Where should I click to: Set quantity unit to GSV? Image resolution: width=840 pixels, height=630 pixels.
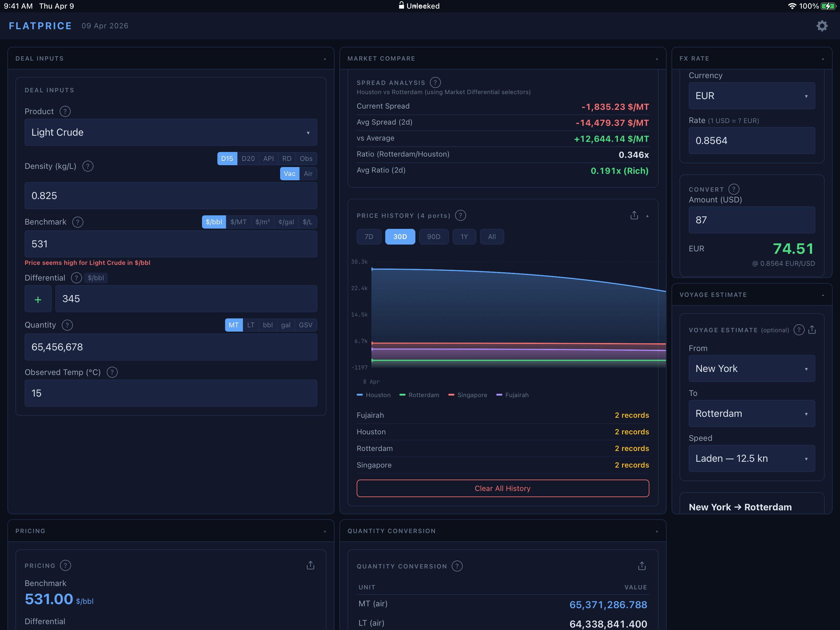(x=305, y=325)
